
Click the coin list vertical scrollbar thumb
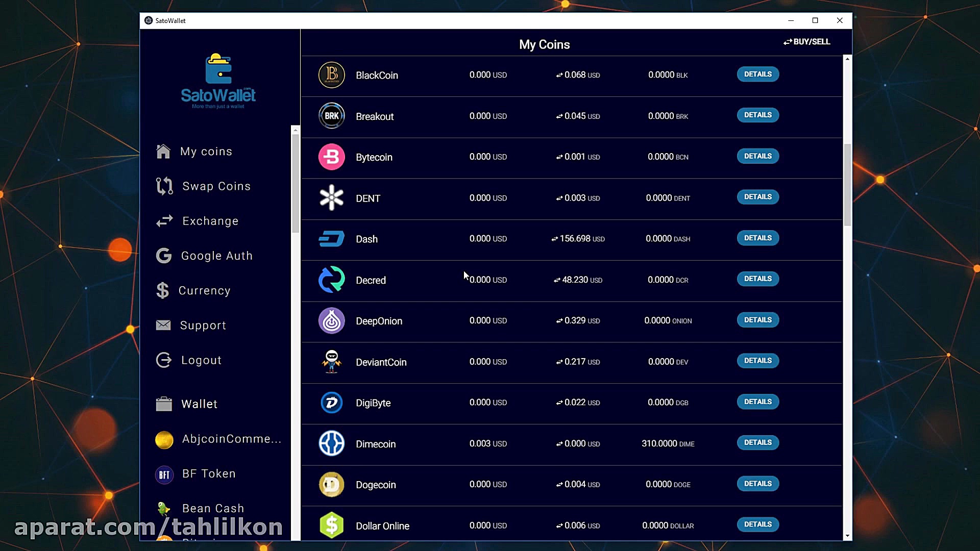tap(847, 185)
